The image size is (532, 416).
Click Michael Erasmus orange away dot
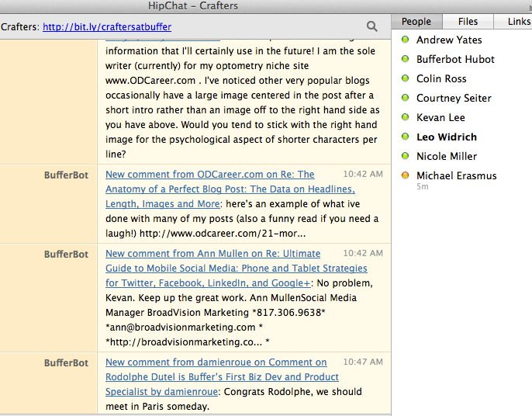point(405,175)
